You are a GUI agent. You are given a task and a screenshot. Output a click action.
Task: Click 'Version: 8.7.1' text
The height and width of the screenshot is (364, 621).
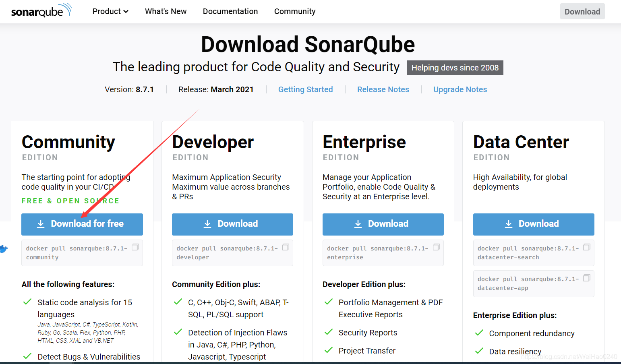(x=129, y=89)
